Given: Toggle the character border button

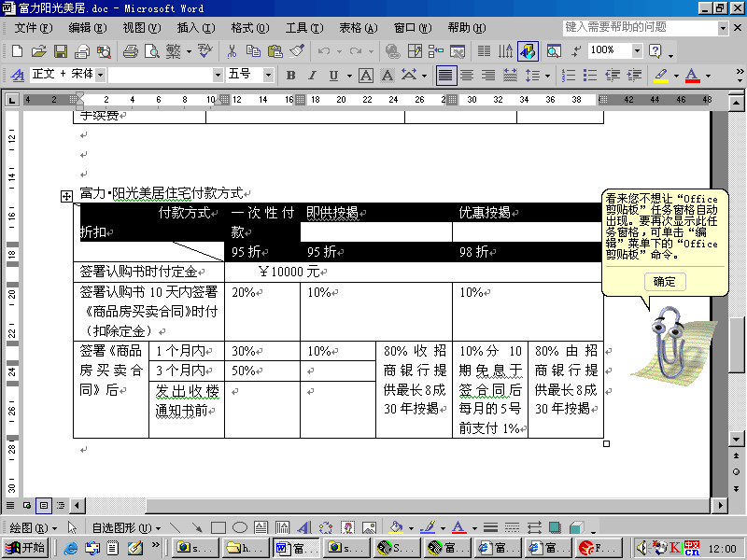Looking at the screenshot, I should click(366, 76).
